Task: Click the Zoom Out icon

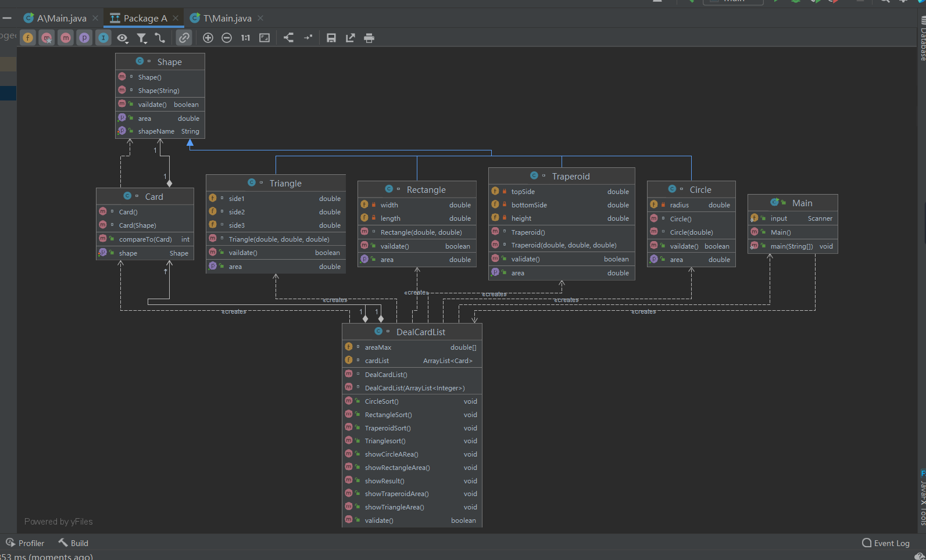Action: click(x=227, y=38)
